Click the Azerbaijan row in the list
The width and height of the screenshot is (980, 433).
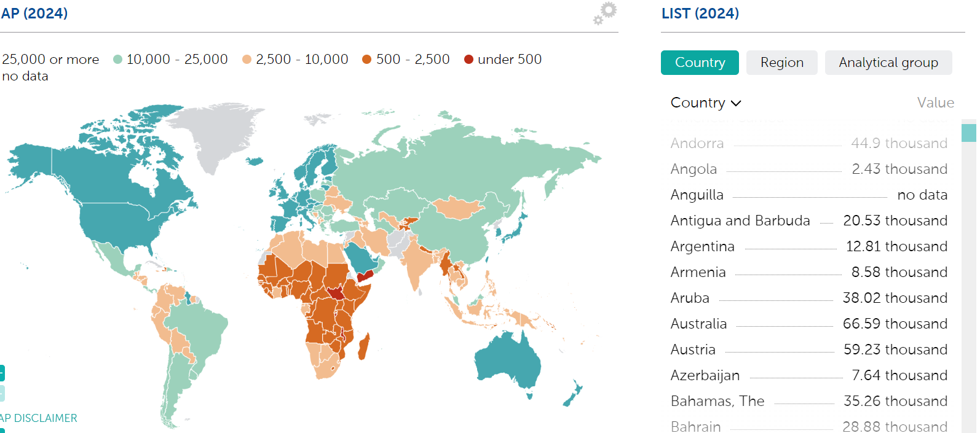[x=705, y=375]
